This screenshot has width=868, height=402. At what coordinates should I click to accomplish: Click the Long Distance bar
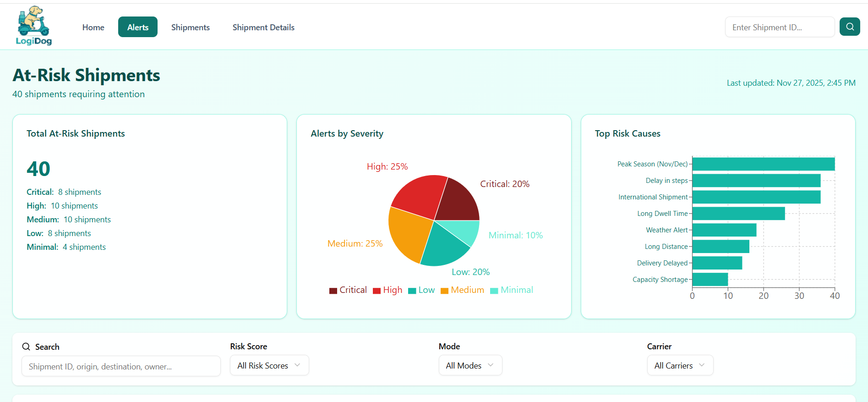tap(721, 247)
